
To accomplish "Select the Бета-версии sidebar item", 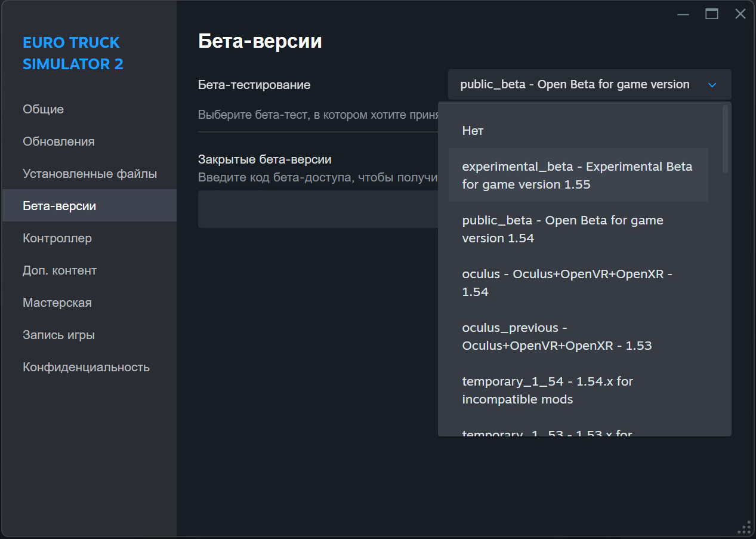I will click(x=88, y=206).
